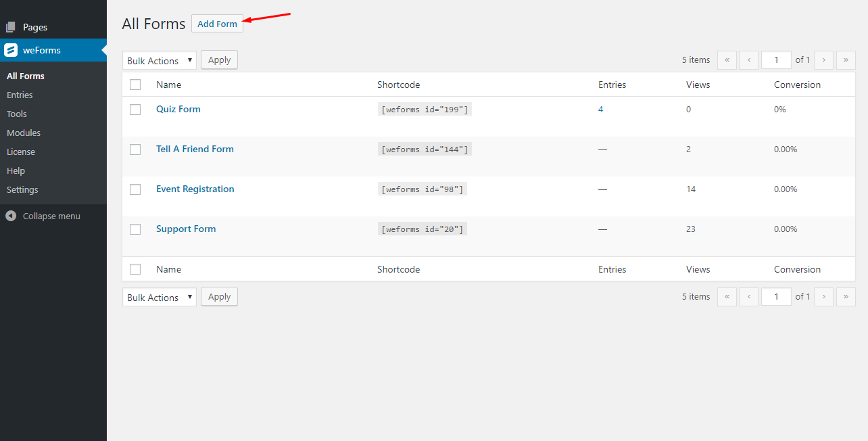Click the views value 23 for Support Form
Viewport: 868px width, 441px height.
(691, 229)
